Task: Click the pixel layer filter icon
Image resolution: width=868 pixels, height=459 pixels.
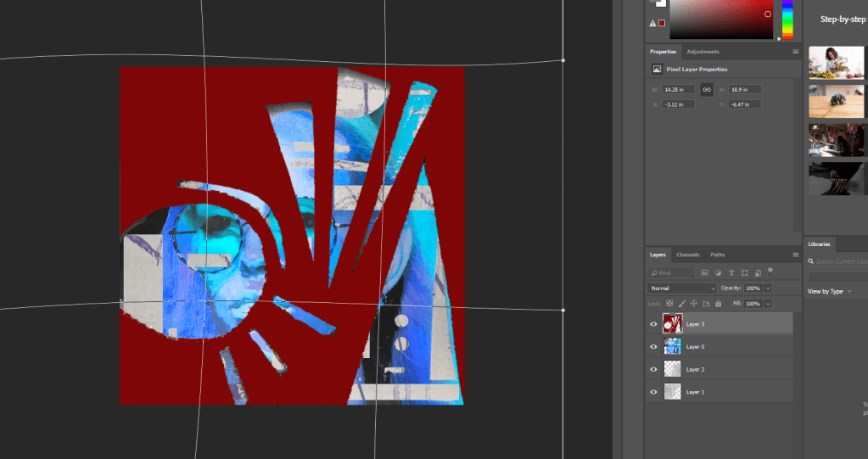Action: pyautogui.click(x=704, y=273)
